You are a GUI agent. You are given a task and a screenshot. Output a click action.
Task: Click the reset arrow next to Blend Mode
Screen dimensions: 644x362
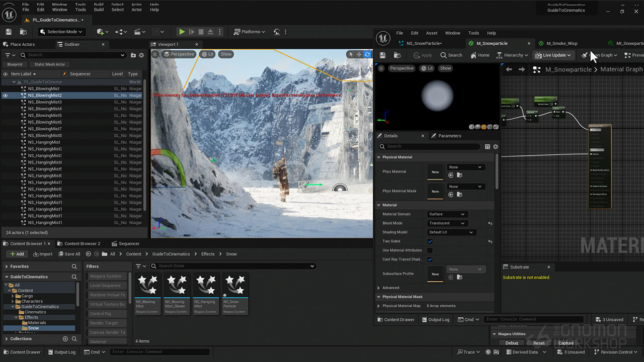tap(490, 223)
